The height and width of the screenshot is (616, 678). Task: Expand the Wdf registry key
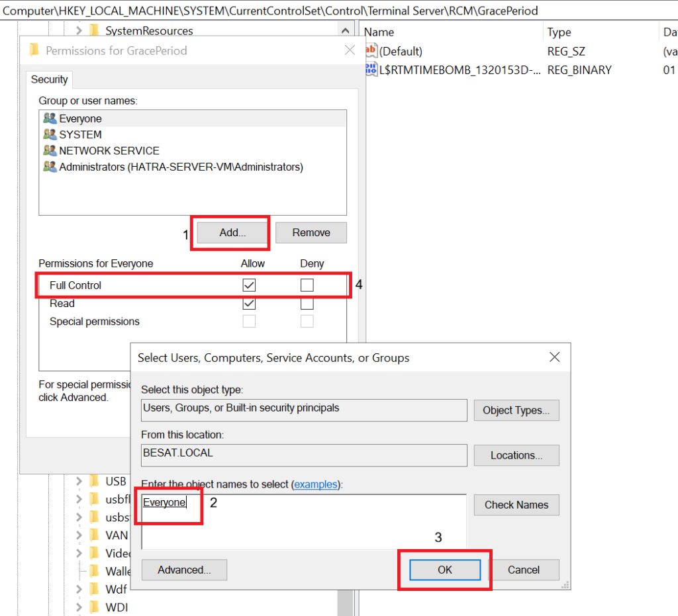(x=79, y=590)
